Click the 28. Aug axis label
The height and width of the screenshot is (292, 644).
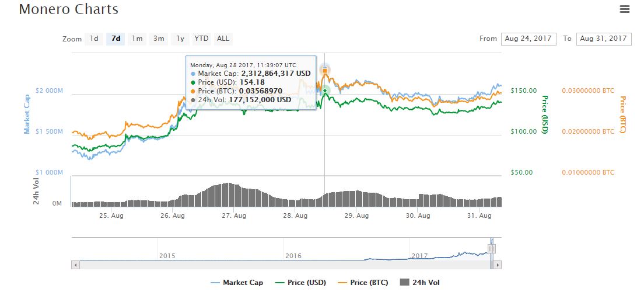click(295, 215)
